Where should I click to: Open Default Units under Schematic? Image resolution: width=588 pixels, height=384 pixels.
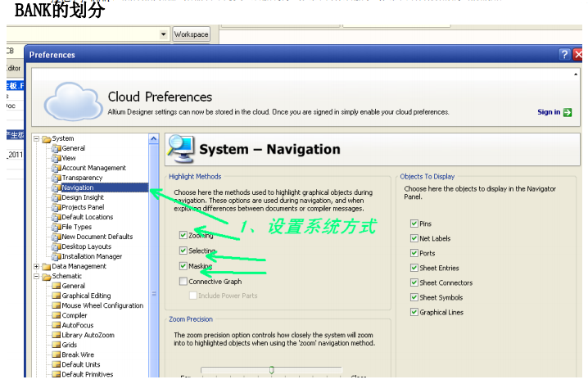[x=81, y=364]
